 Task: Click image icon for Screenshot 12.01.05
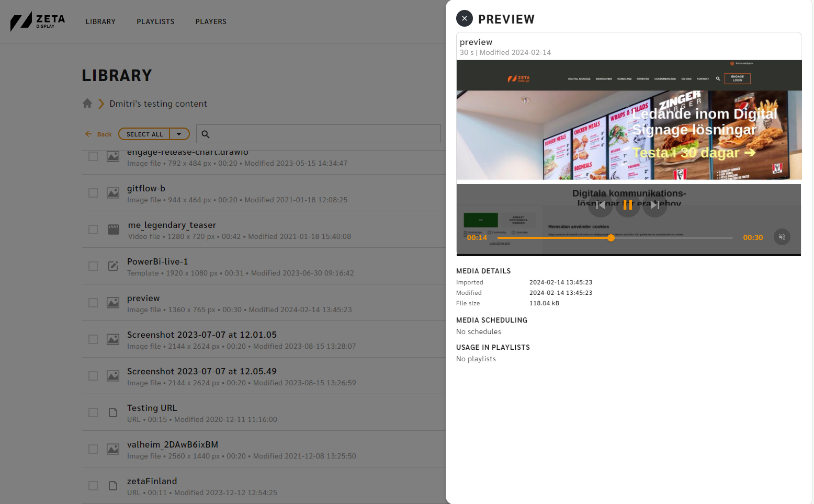coord(113,339)
